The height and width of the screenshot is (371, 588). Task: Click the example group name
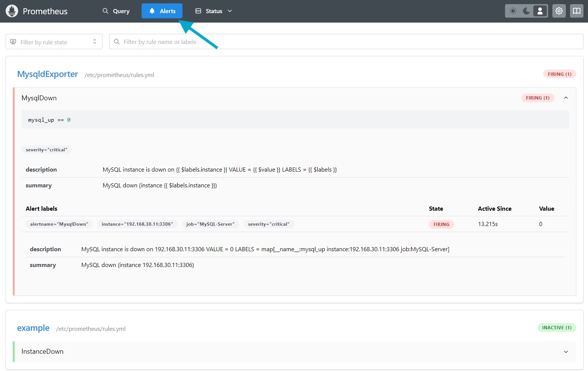[33, 328]
